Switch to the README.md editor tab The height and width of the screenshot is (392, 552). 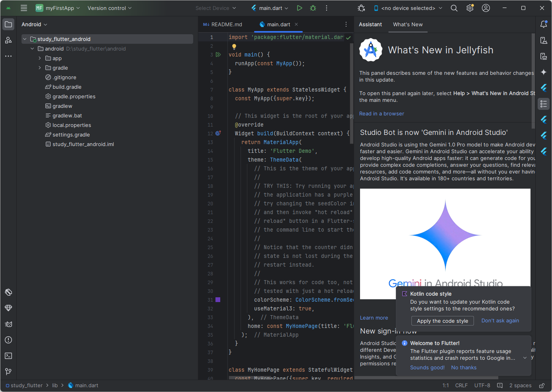tap(223, 24)
